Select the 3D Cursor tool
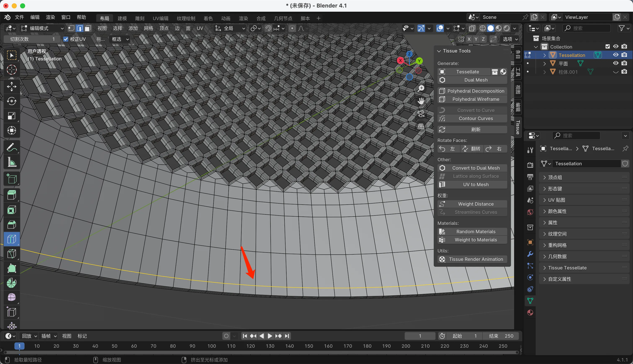Viewport: 633px width, 364px height. coord(12,70)
